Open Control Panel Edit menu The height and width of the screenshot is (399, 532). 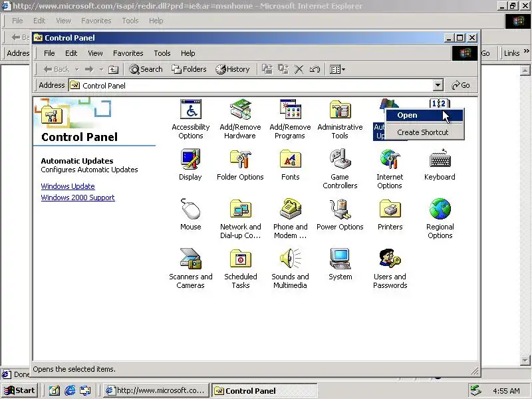tap(71, 53)
